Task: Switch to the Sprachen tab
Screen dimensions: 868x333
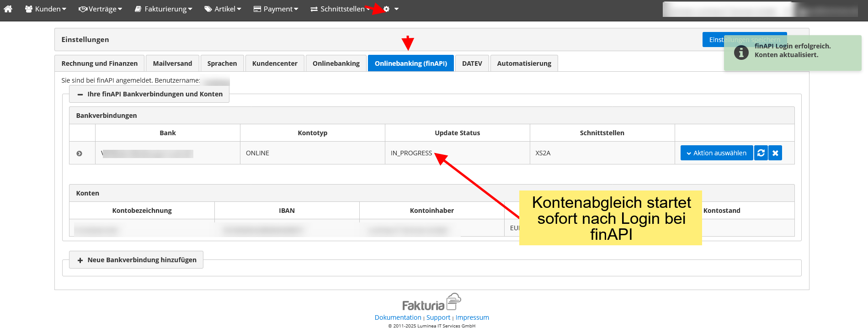Action: pyautogui.click(x=222, y=63)
